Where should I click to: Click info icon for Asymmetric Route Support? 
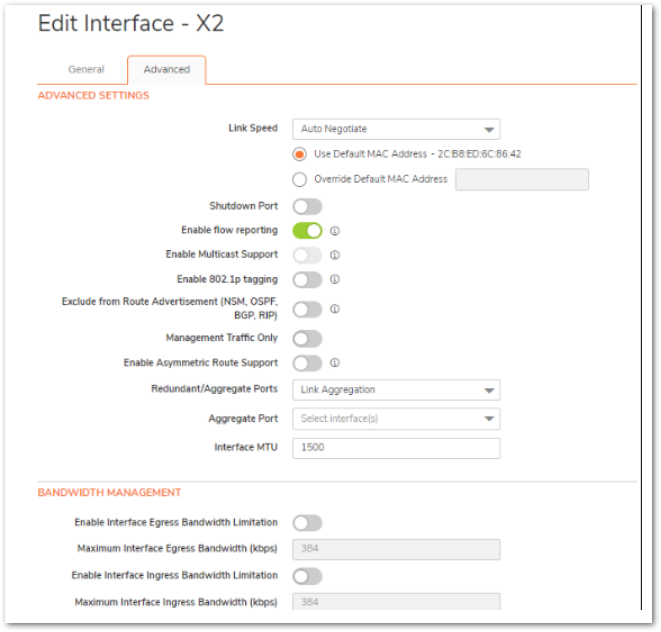coord(334,363)
